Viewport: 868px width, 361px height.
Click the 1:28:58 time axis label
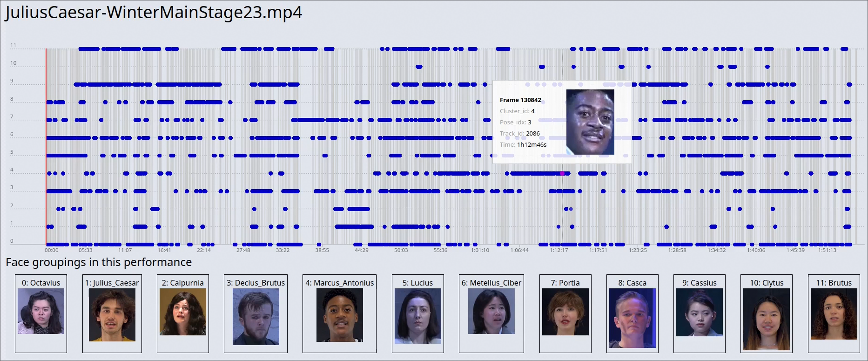pyautogui.click(x=677, y=250)
